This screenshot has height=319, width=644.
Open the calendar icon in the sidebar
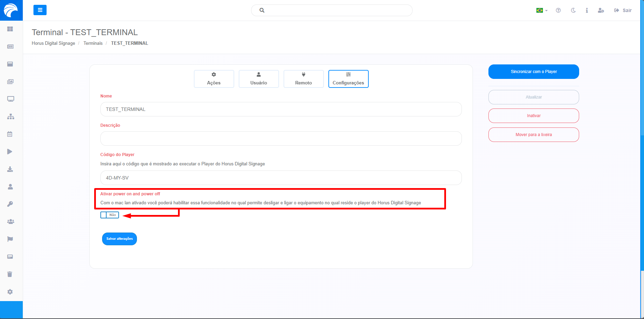10,134
